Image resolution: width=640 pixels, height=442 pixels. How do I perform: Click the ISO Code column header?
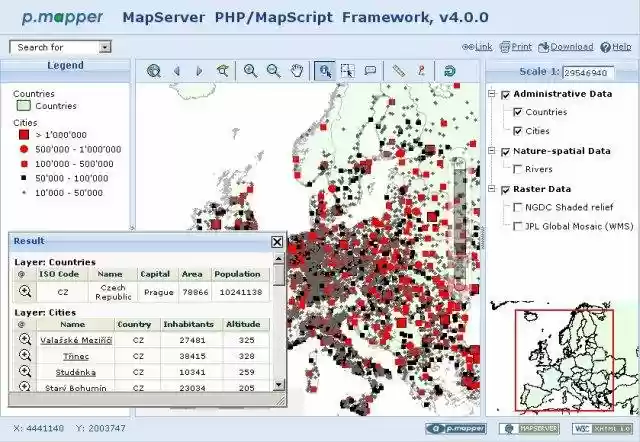coord(59,274)
